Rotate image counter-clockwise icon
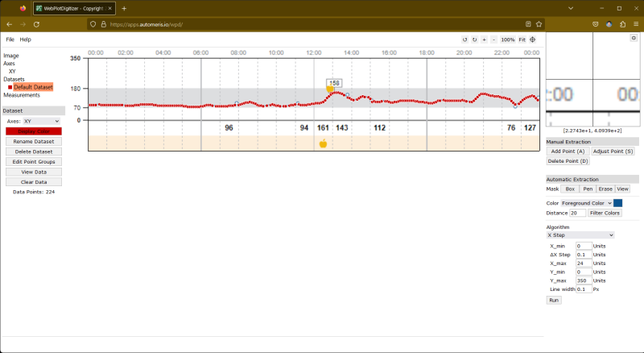Image resolution: width=644 pixels, height=353 pixels. 464,39
